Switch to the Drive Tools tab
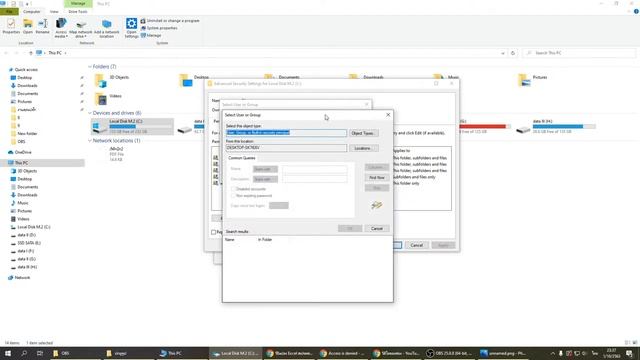Viewport: 640px width, 360px height. 78,11
